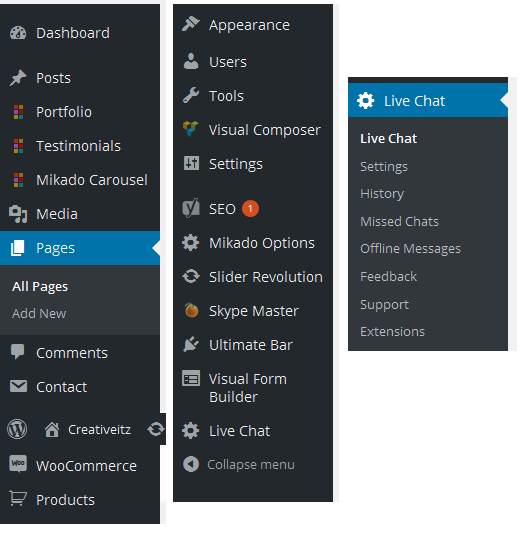
Task: Open the Creativeitz site home link
Action: (88, 429)
